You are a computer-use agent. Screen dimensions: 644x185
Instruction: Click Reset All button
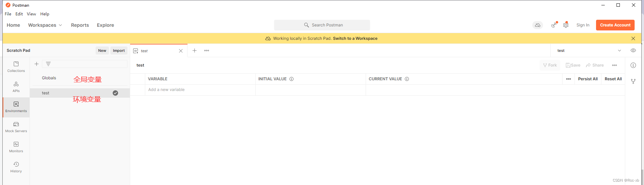tap(613, 79)
